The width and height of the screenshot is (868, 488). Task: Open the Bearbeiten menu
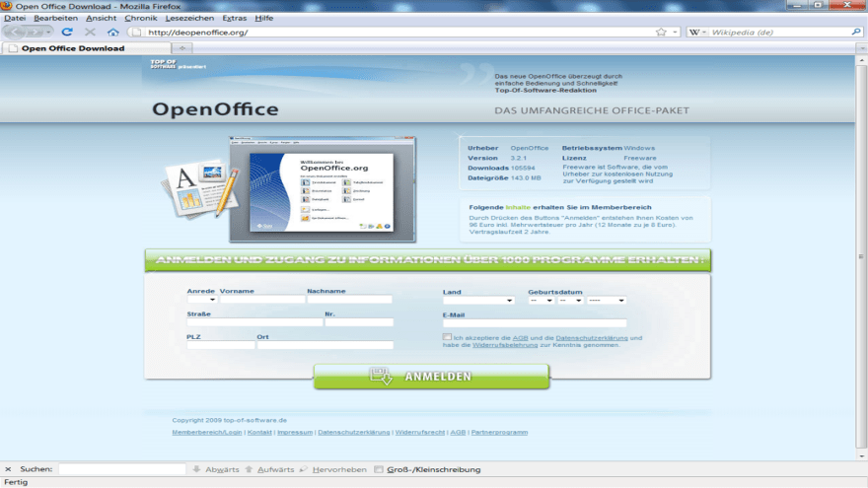pyautogui.click(x=55, y=18)
